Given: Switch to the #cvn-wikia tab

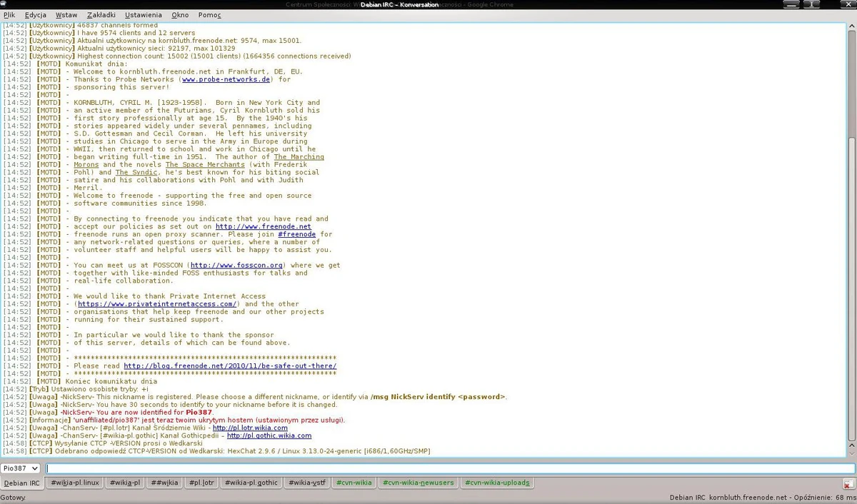Looking at the screenshot, I should click(x=354, y=483).
